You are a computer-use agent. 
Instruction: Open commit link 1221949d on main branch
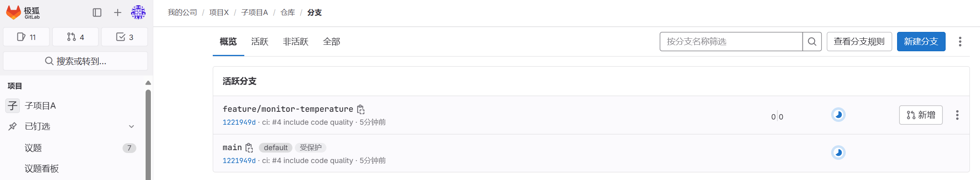239,161
